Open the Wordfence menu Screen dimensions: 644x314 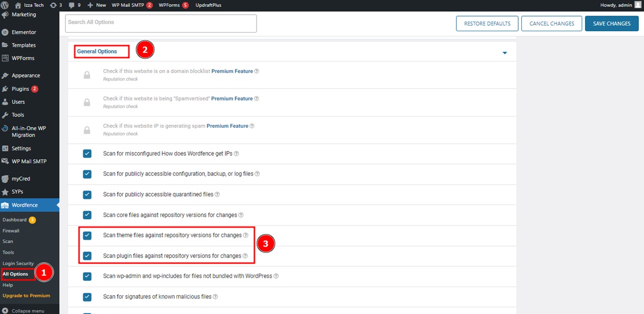(29, 205)
